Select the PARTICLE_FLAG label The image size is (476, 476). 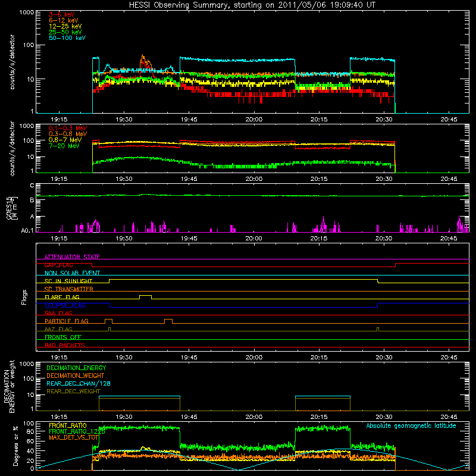[67, 321]
